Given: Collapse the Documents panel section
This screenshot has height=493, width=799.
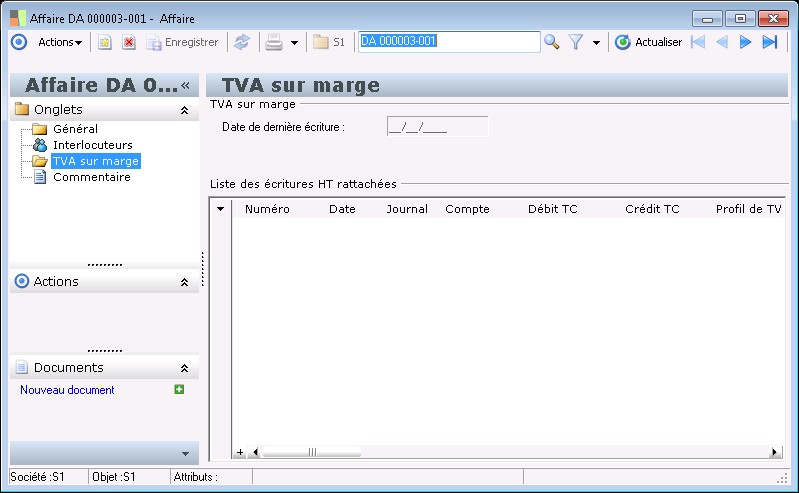Looking at the screenshot, I should coord(184,368).
